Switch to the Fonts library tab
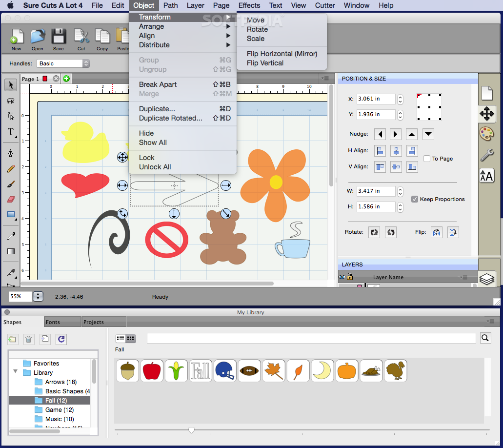This screenshot has height=448, width=503. coord(62,322)
